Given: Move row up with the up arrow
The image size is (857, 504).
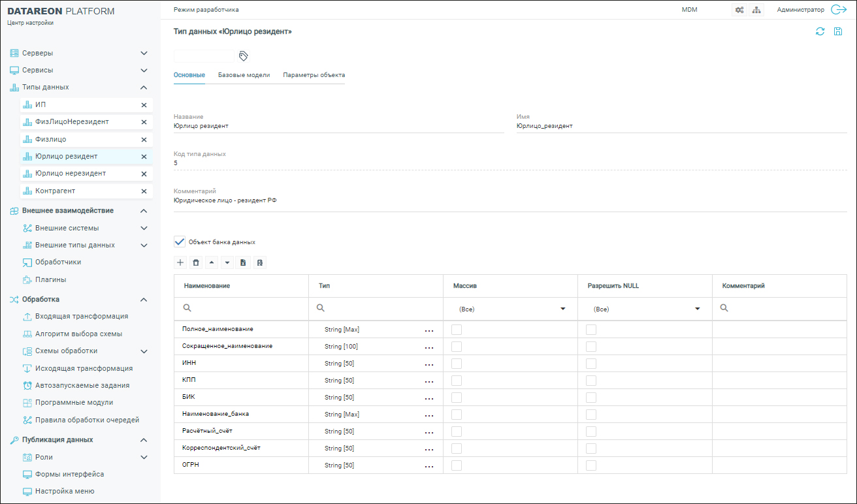Looking at the screenshot, I should click(x=212, y=262).
